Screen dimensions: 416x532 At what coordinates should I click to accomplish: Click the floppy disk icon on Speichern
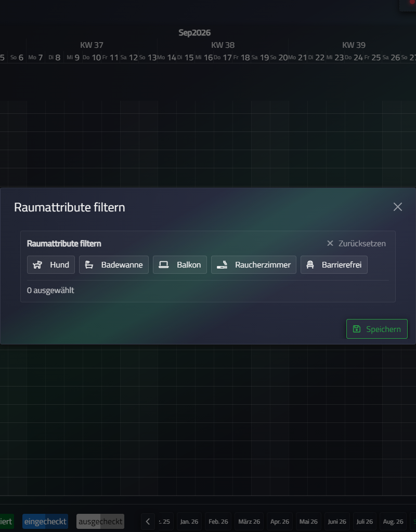[357, 329]
